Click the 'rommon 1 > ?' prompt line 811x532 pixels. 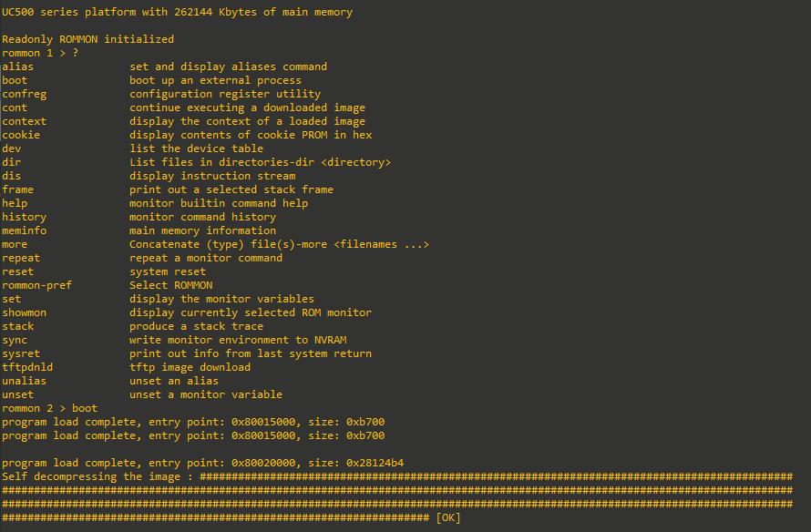(x=40, y=53)
